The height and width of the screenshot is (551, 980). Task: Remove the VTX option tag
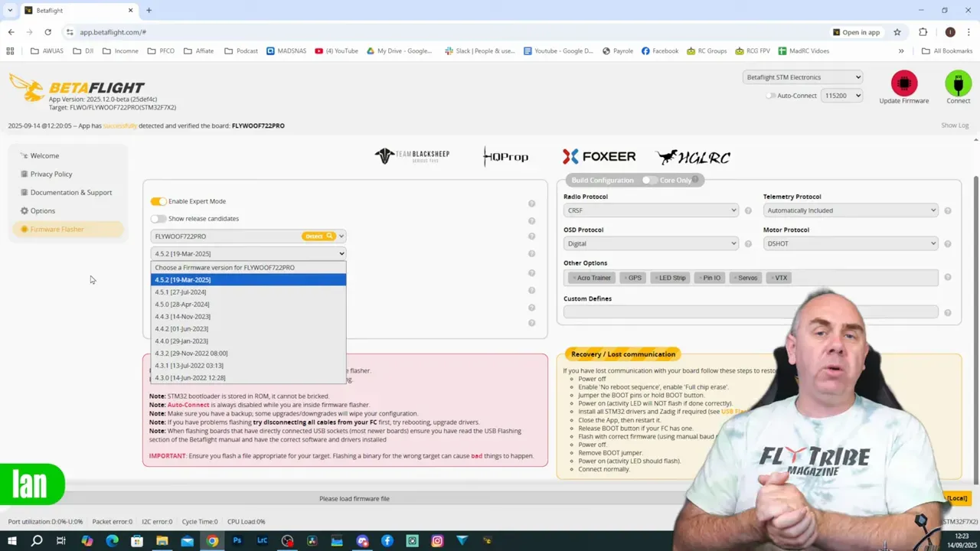772,278
